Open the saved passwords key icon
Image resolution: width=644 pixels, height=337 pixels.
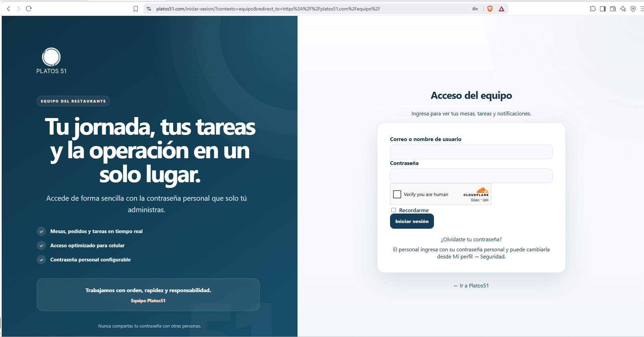tap(475, 9)
